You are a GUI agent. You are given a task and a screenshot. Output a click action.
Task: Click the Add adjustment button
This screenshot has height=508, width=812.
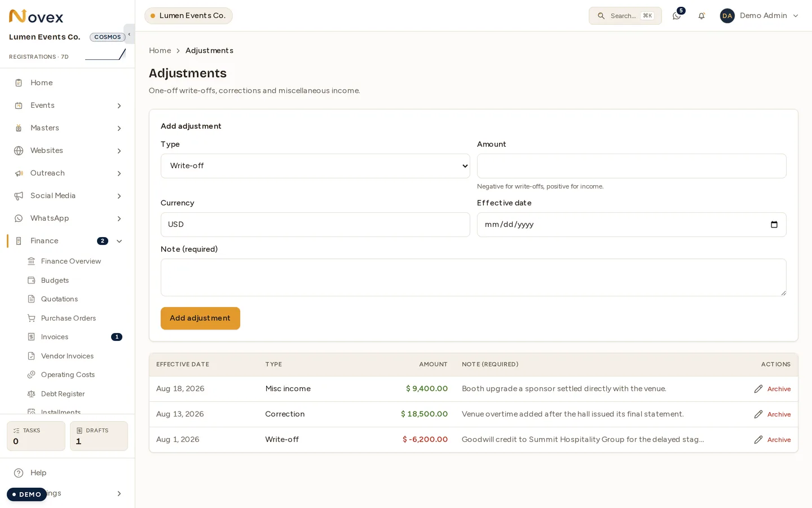click(x=200, y=318)
